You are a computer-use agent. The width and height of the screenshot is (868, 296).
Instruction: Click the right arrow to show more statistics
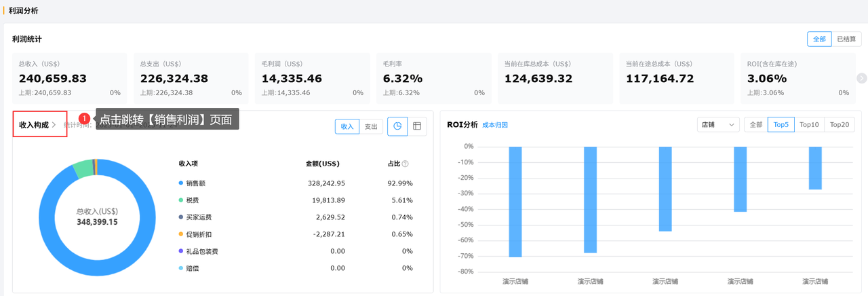pos(862,78)
